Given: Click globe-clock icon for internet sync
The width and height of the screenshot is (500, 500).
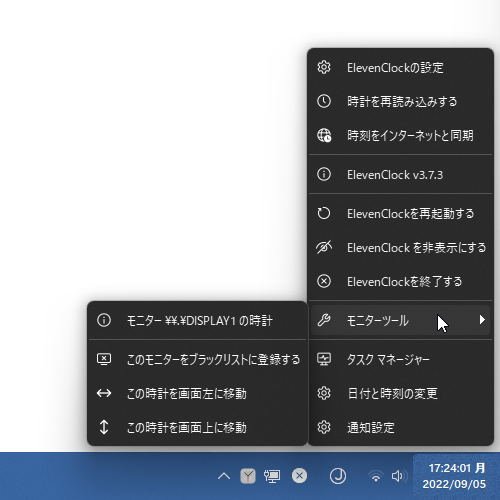Looking at the screenshot, I should (x=324, y=135).
